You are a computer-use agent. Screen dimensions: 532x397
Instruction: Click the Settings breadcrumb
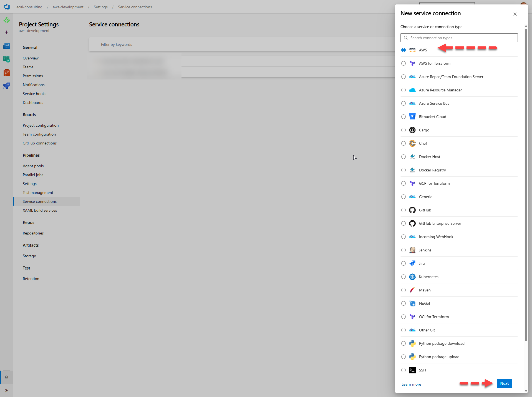click(100, 7)
